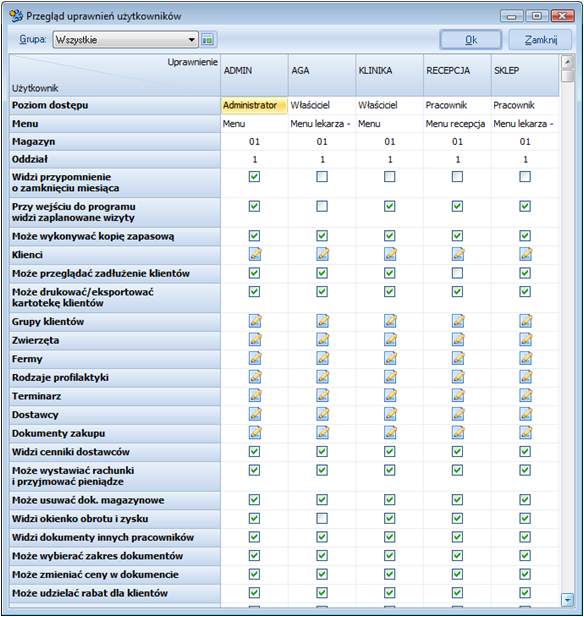Open the Klienci permissions editor for ADMIN
This screenshot has width=584, height=617.
click(x=255, y=254)
